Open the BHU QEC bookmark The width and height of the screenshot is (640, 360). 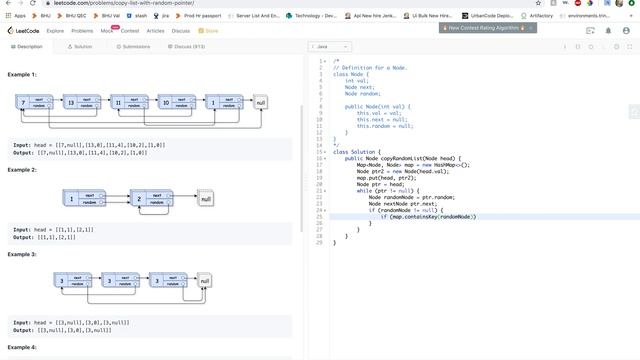click(x=71, y=16)
